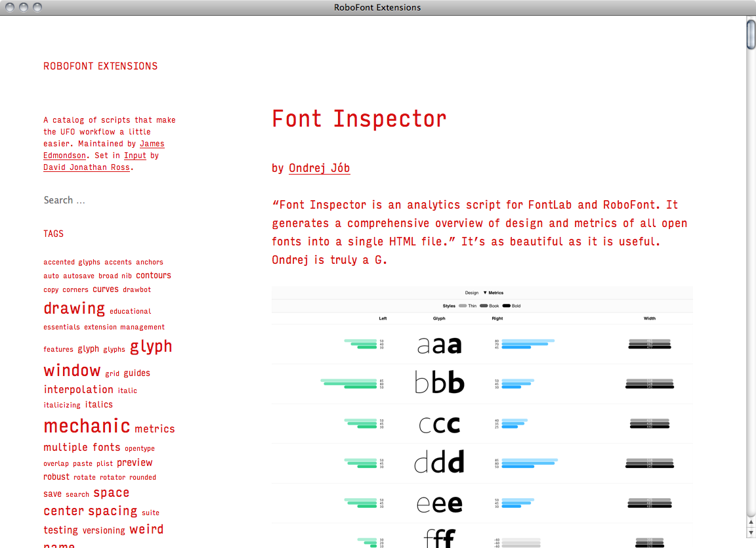Select the 'educational' tag
The width and height of the screenshot is (756, 548).
(x=130, y=311)
